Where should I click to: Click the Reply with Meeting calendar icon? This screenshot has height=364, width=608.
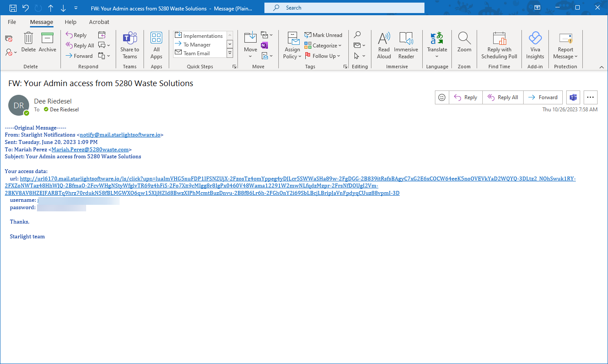102,35
